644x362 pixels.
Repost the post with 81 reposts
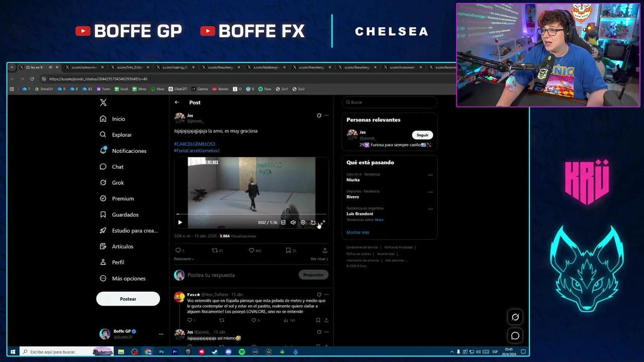(217, 250)
